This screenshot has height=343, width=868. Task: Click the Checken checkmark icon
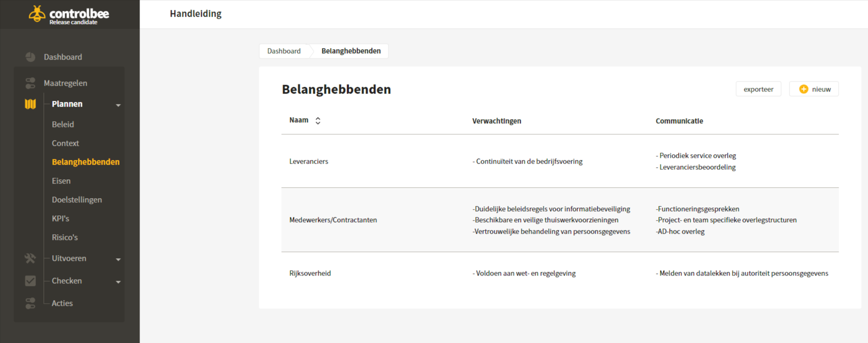[x=30, y=281]
